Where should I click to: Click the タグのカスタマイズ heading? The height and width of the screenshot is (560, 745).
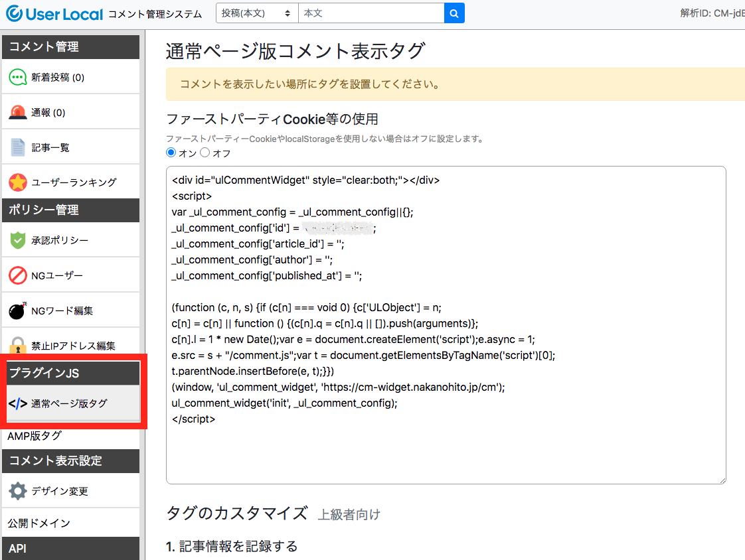tap(237, 514)
